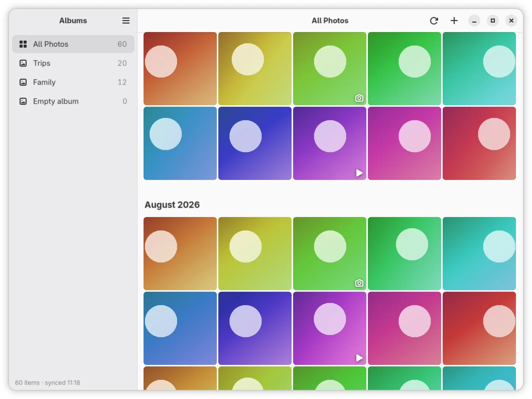Open the Albums hamburger menu

pyautogui.click(x=126, y=21)
